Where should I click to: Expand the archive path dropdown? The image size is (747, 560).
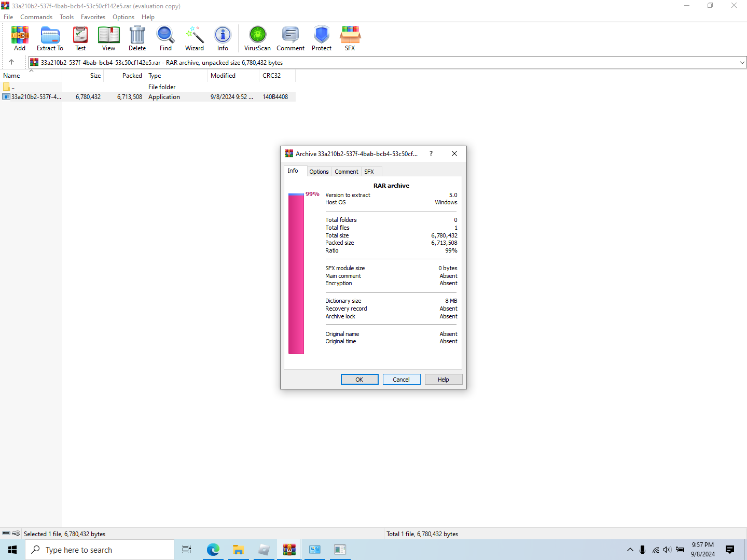[742, 62]
